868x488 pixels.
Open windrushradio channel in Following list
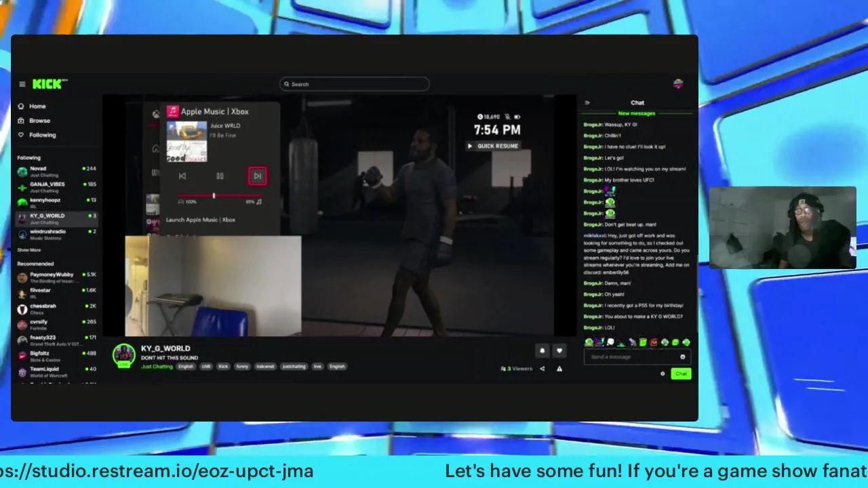pos(57,234)
